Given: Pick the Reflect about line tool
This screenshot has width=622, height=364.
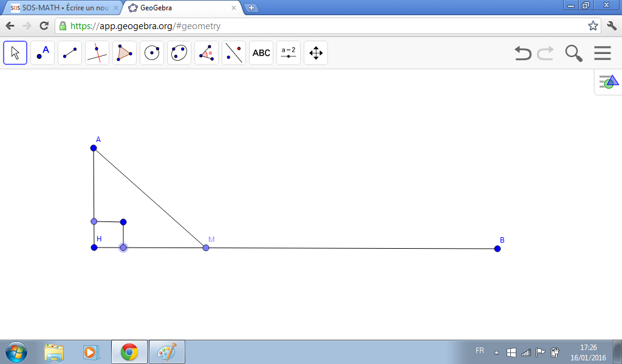Looking at the screenshot, I should tap(234, 53).
